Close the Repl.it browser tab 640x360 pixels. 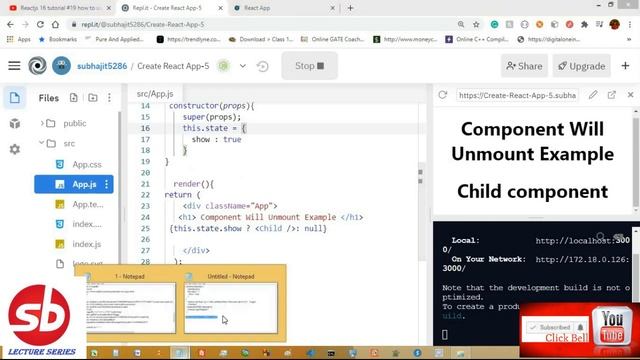coord(220,8)
